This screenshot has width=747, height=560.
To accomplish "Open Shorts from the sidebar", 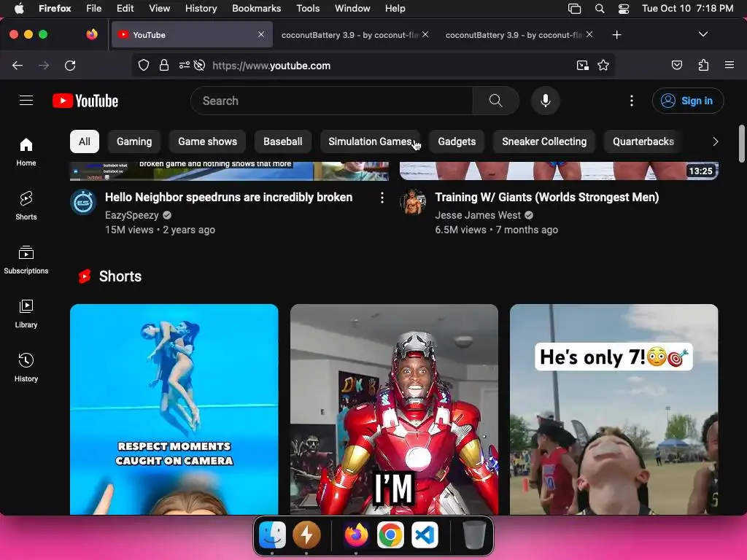I will tap(26, 206).
